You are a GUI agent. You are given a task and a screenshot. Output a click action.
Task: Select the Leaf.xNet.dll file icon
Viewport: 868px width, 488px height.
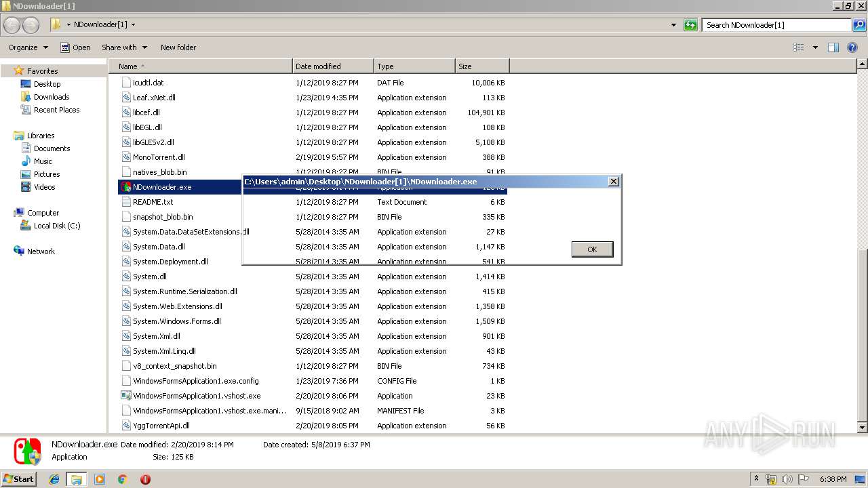click(125, 98)
